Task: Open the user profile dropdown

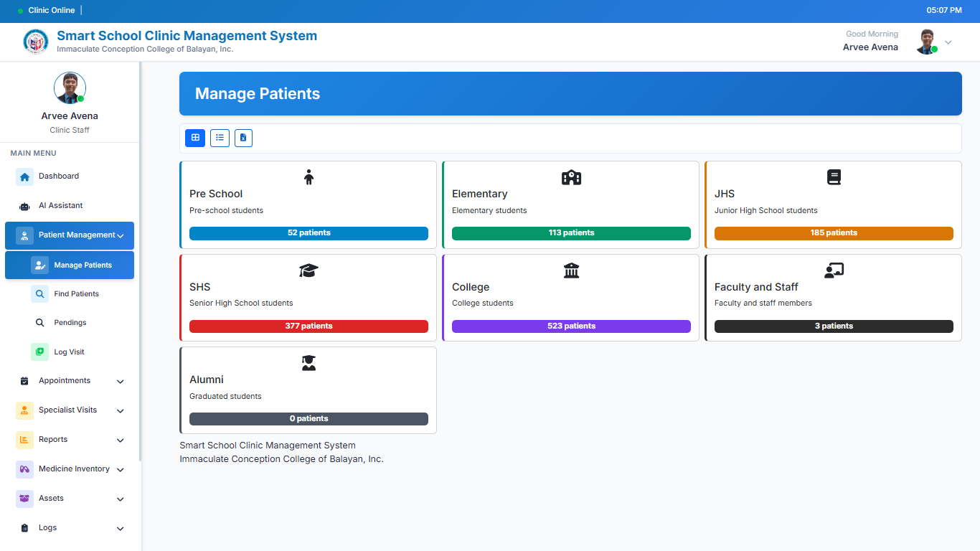Action: [x=948, y=42]
